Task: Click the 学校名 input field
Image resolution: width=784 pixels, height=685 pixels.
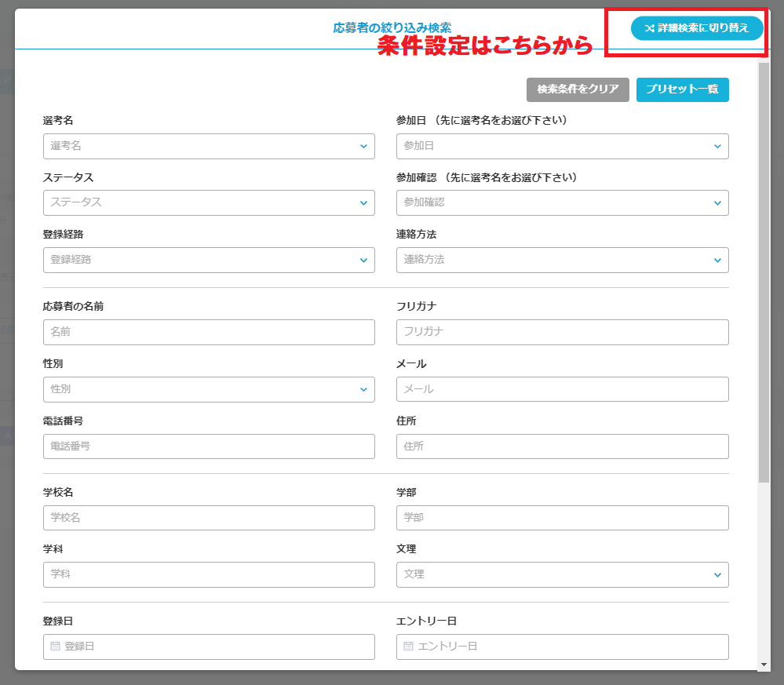Action: (x=209, y=518)
